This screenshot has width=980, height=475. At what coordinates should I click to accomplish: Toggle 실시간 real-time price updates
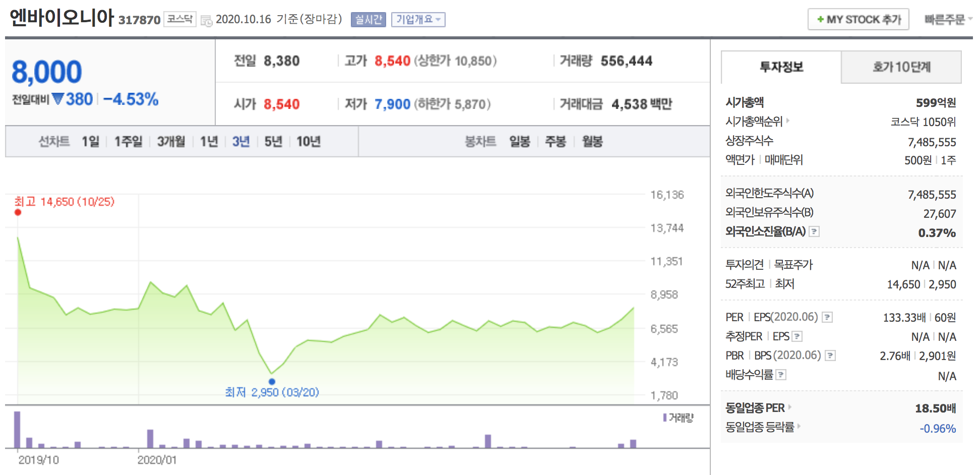(367, 20)
